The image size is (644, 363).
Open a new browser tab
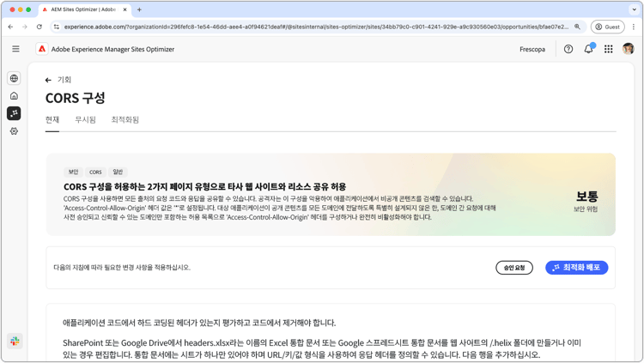coord(139,9)
